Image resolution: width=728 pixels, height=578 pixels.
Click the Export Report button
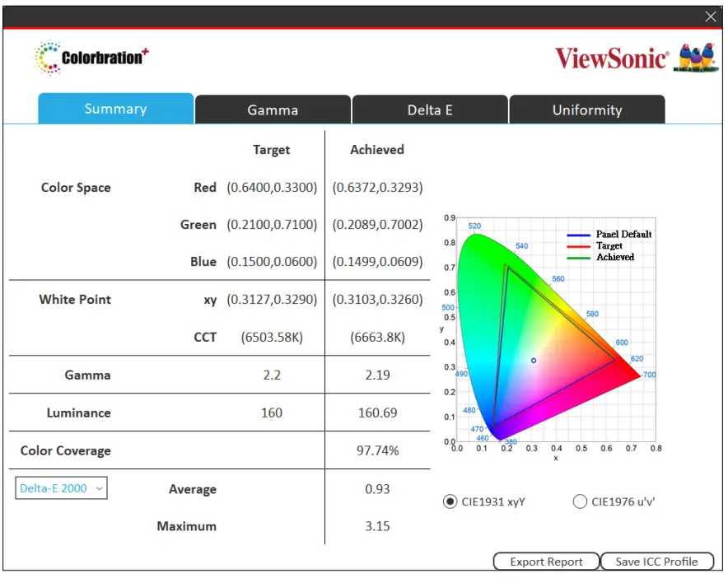(x=545, y=561)
